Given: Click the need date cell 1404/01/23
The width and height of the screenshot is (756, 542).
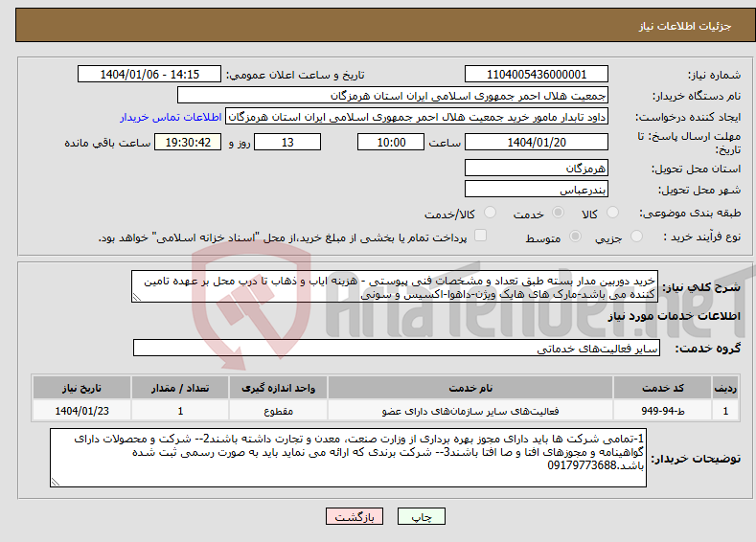Looking at the screenshot, I should [81, 411].
